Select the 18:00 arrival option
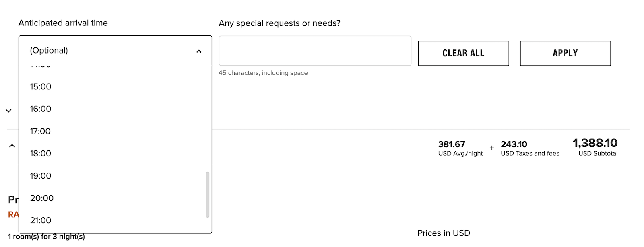644x247 pixels. pyautogui.click(x=41, y=154)
